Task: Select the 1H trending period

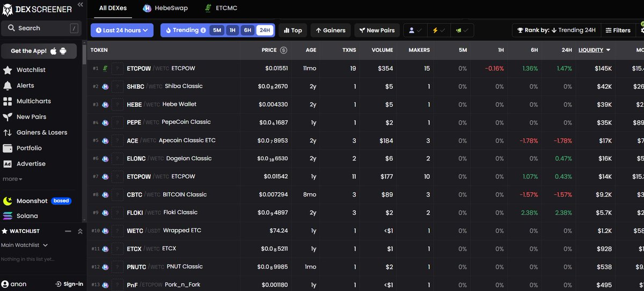Action: (232, 31)
